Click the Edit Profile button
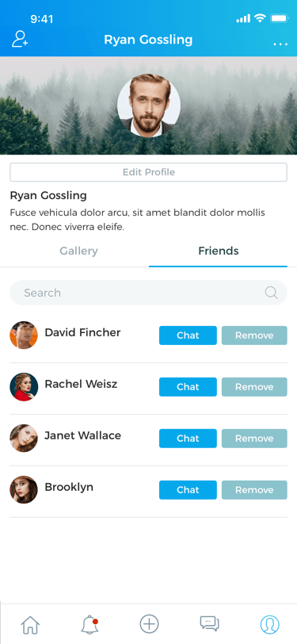The width and height of the screenshot is (297, 644). (x=149, y=172)
